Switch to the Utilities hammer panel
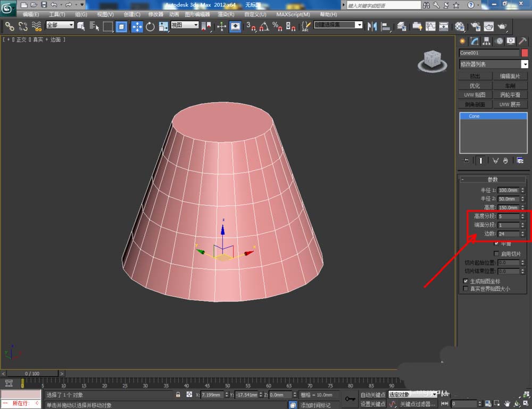 522,41
